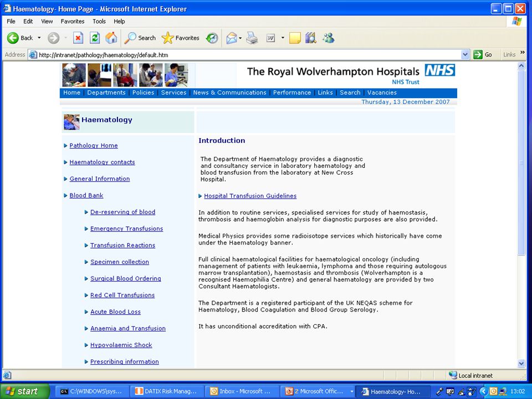
Task: Expand hidden tray icons arrow
Action: [x=484, y=391]
